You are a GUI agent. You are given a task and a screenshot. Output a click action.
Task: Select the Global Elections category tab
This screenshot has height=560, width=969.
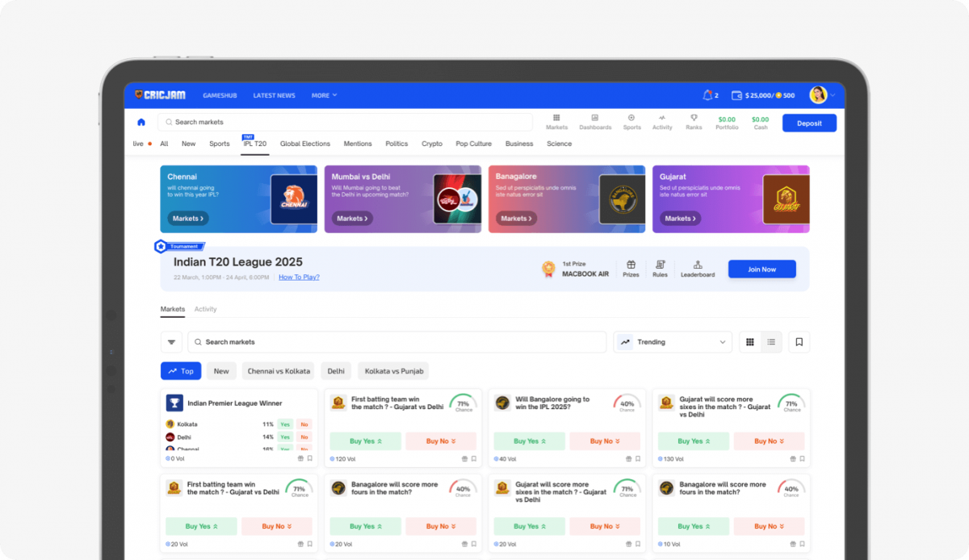click(304, 144)
